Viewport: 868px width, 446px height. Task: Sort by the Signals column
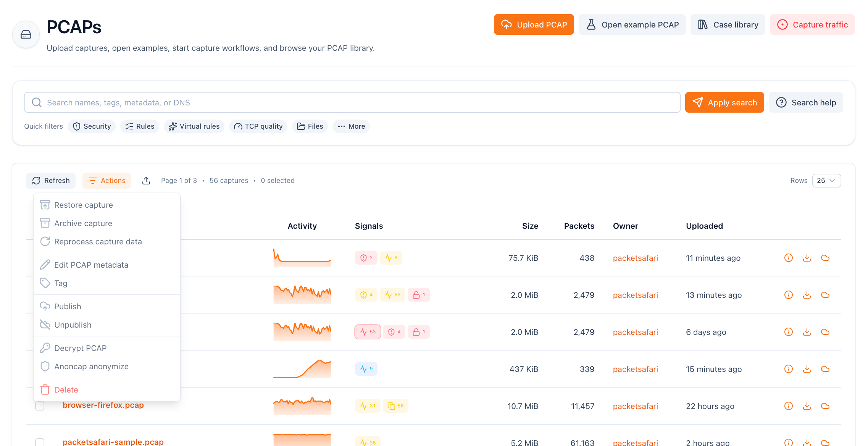coord(369,226)
